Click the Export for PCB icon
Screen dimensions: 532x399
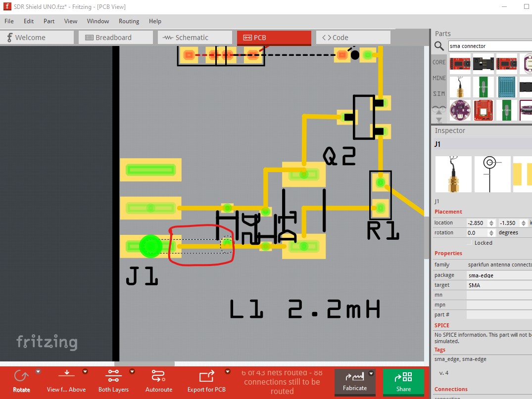[206, 376]
